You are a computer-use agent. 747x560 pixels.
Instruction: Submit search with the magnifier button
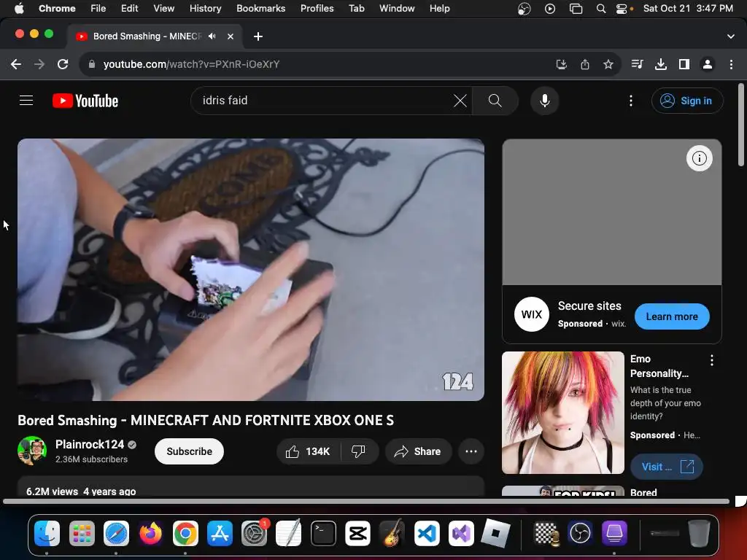(495, 101)
